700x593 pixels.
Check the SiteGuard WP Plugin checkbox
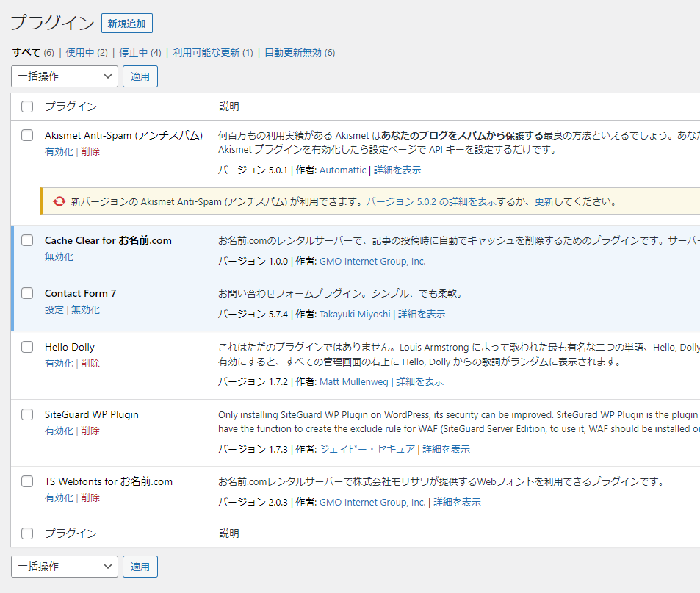(27, 414)
